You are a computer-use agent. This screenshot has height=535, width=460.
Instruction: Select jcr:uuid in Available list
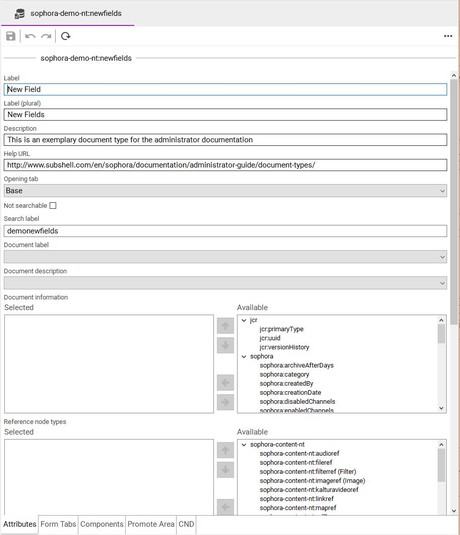(x=270, y=338)
